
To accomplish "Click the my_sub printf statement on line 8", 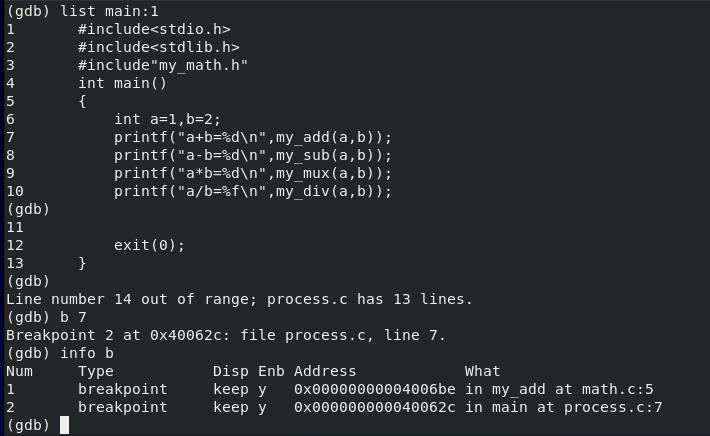I will pyautogui.click(x=253, y=155).
